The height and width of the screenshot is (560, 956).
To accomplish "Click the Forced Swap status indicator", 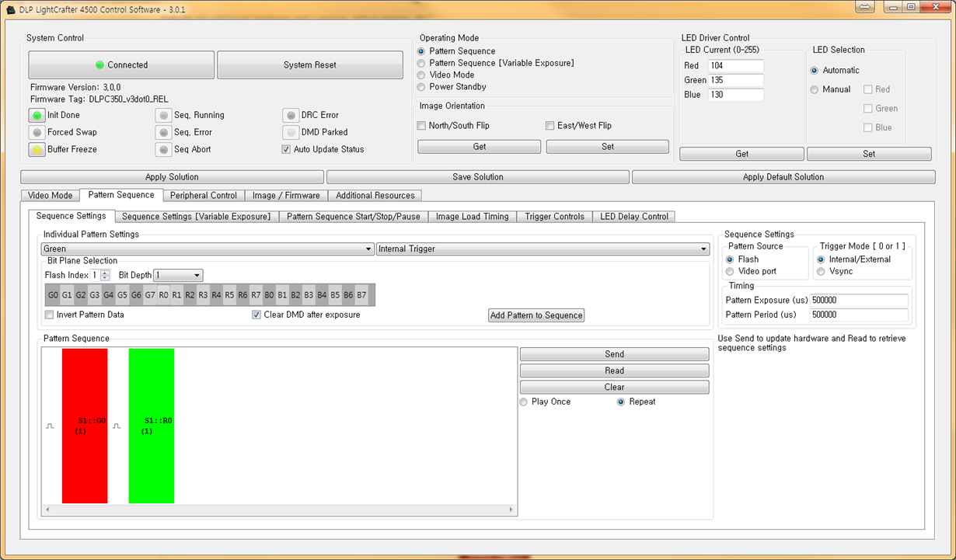I will click(37, 132).
